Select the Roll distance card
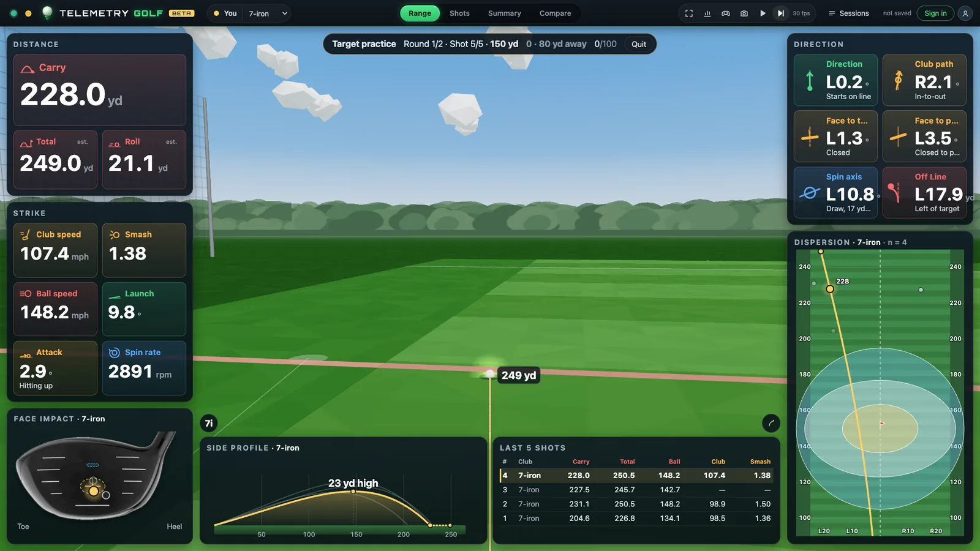 (144, 159)
